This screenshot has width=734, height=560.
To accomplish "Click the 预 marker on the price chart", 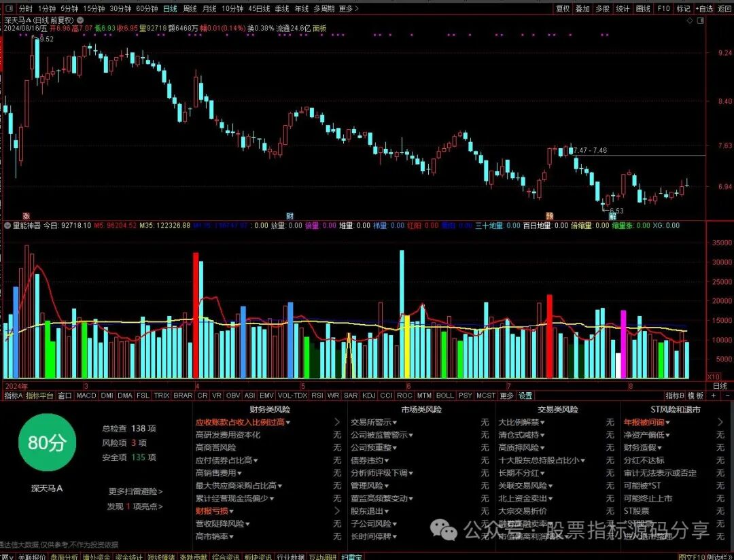I will point(550,216).
